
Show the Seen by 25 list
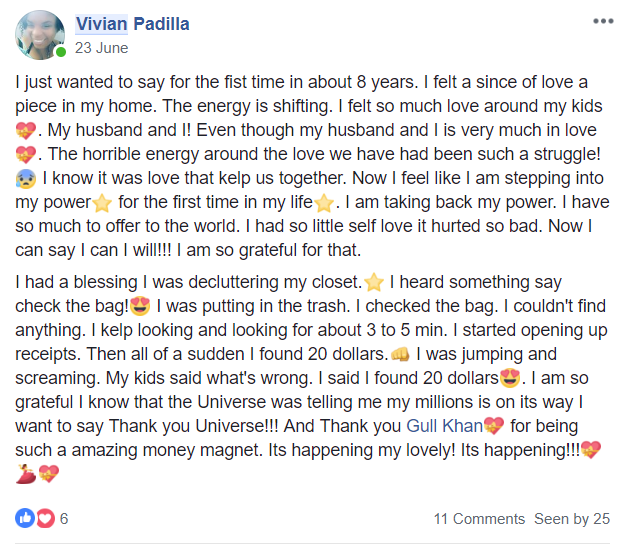click(x=572, y=519)
